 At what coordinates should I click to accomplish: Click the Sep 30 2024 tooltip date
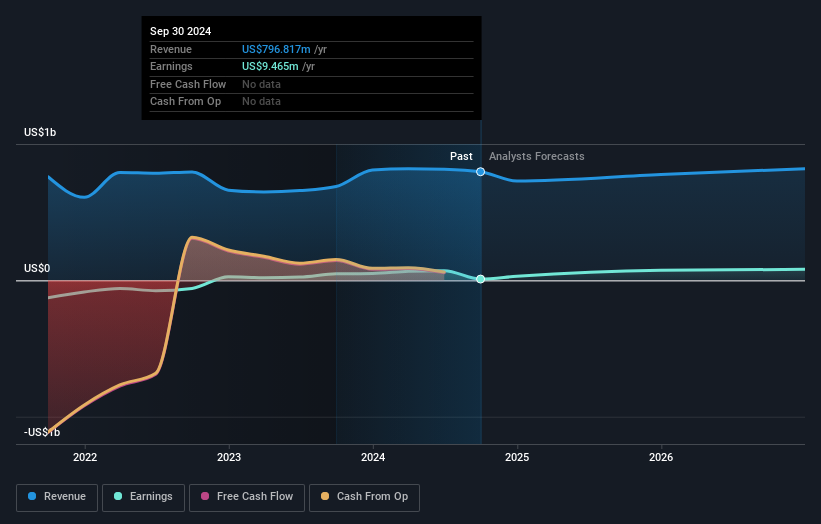point(181,31)
